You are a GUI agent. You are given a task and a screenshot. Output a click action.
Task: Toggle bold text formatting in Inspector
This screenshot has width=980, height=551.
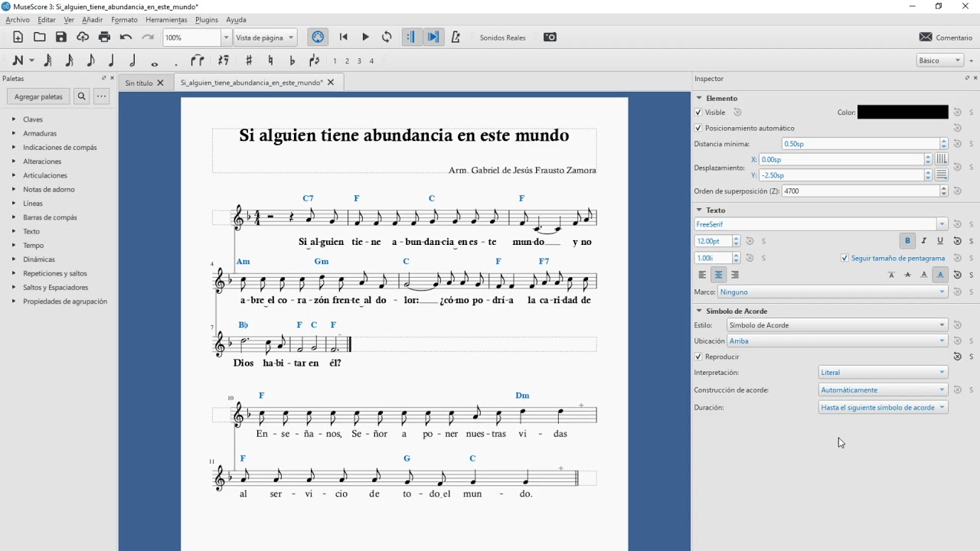click(x=907, y=241)
